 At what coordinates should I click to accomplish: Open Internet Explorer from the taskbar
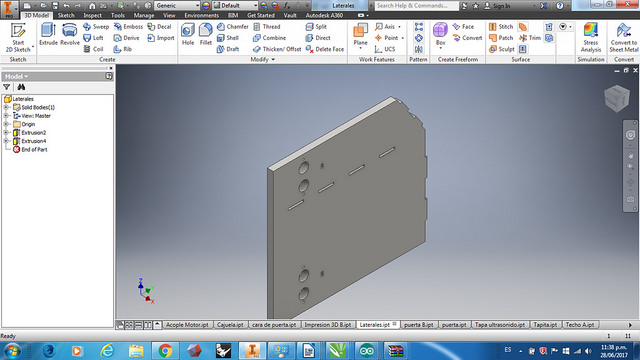[x=107, y=351]
